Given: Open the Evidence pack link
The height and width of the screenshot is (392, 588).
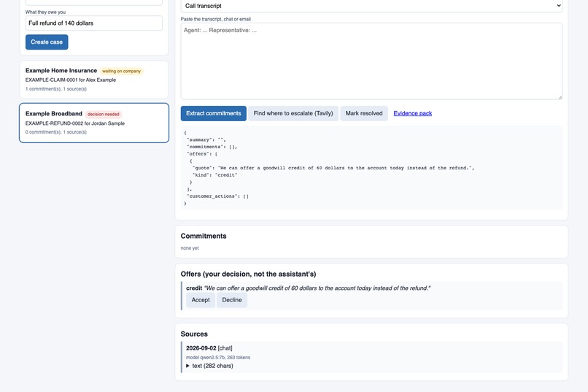Looking at the screenshot, I should tap(412, 113).
